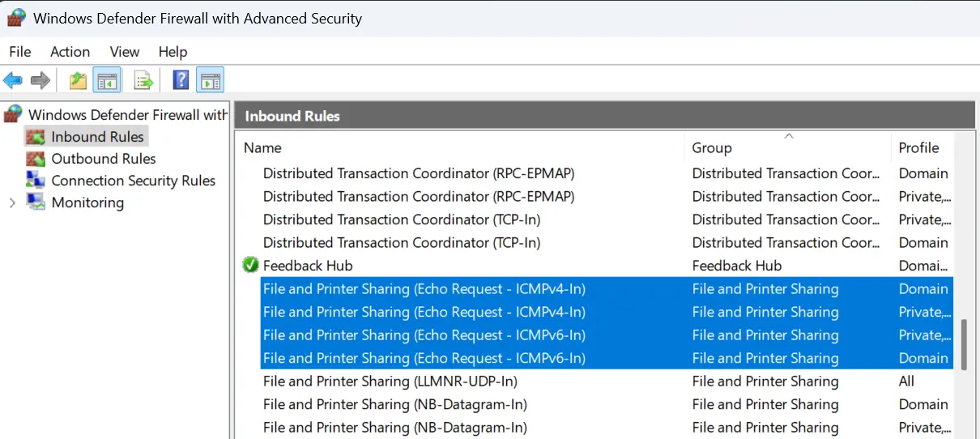Select the Feedback Hub rule name
The height and width of the screenshot is (439, 980).
pyautogui.click(x=308, y=265)
